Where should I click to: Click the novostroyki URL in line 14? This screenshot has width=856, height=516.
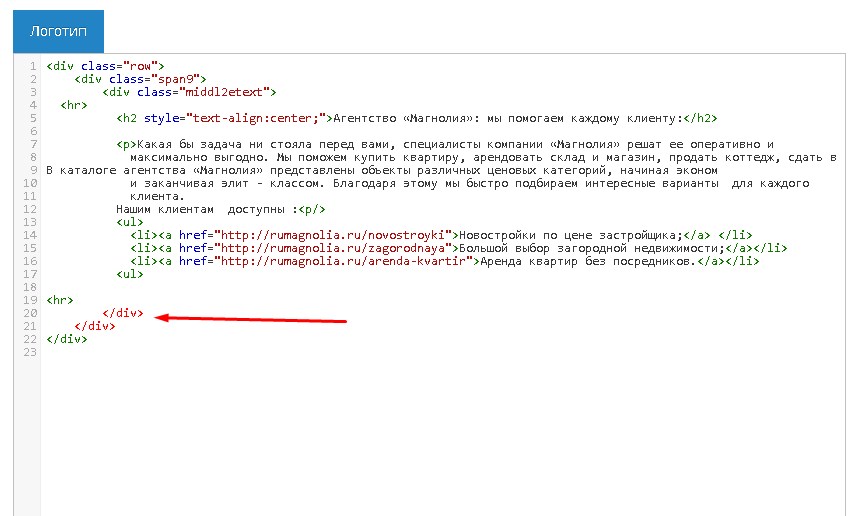point(333,235)
